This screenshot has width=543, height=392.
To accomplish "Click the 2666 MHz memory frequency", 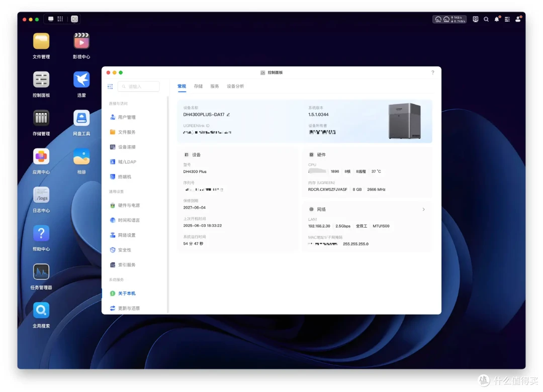I will [x=376, y=190].
